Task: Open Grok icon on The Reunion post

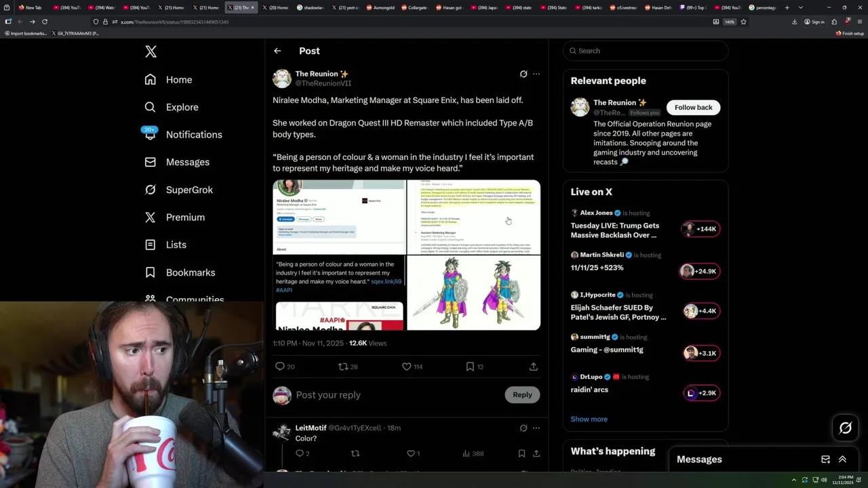Action: point(524,74)
